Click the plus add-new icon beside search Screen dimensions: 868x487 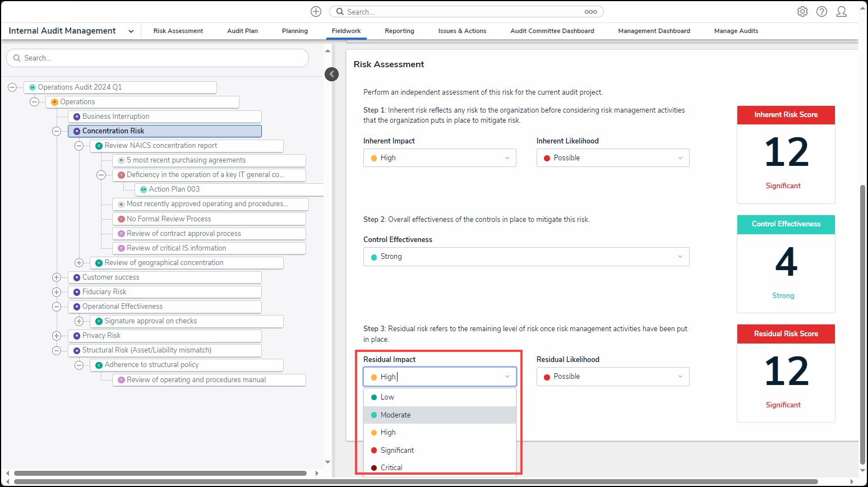pyautogui.click(x=316, y=12)
